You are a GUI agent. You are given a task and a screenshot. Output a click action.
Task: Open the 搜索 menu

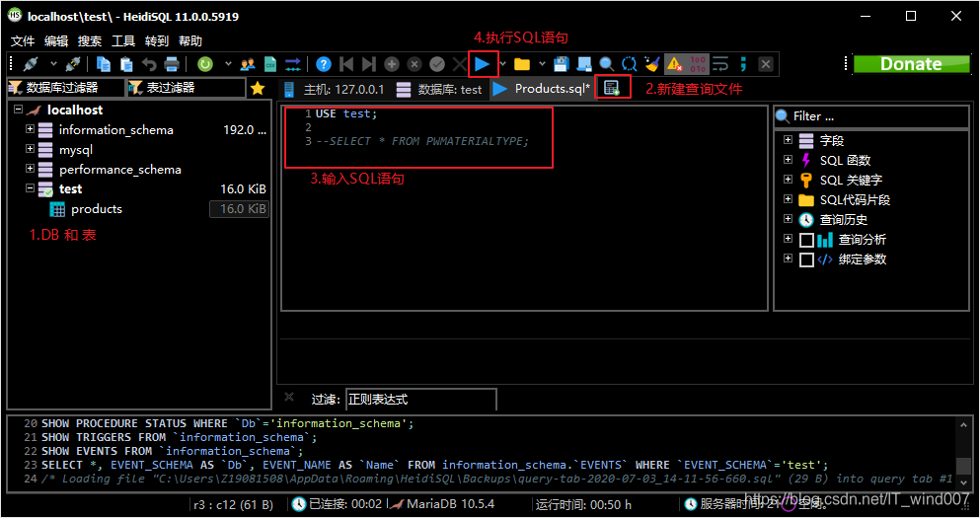tap(90, 40)
